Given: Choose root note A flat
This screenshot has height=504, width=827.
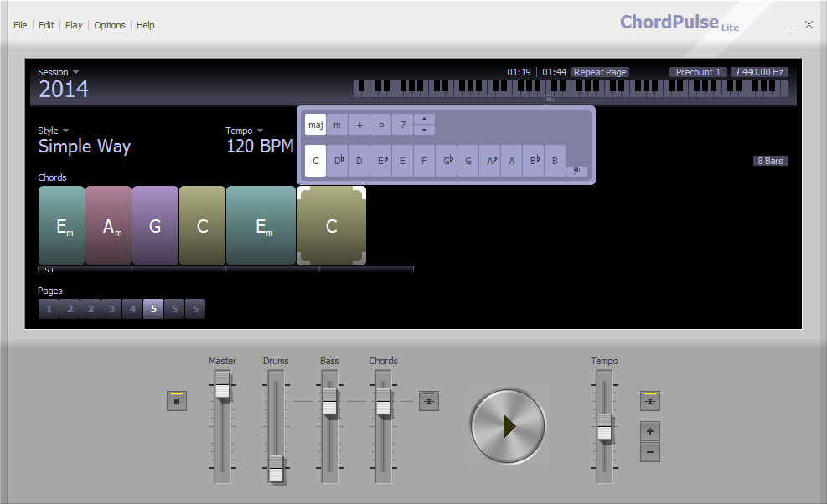Looking at the screenshot, I should click(490, 161).
